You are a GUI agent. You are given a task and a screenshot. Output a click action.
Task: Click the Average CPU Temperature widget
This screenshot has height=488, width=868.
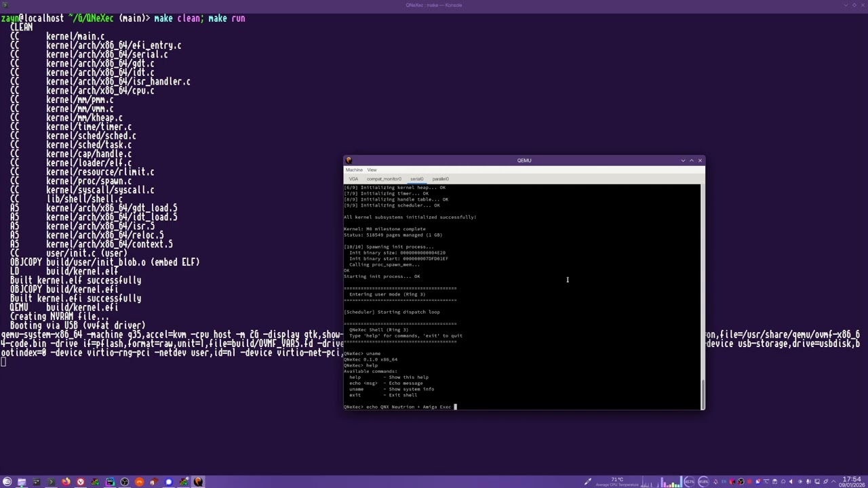[617, 482]
